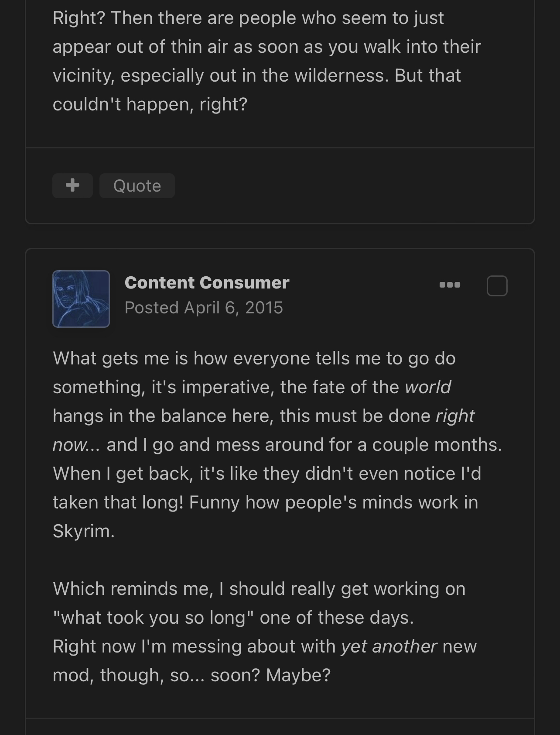
Task: Click the italic word "world"
Action: coord(428,387)
